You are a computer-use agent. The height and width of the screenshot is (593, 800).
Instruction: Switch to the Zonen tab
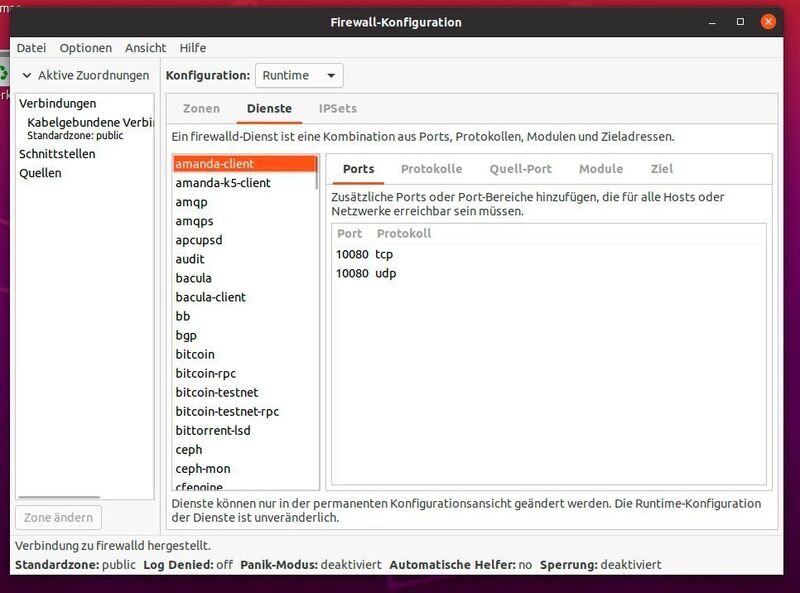pos(201,108)
